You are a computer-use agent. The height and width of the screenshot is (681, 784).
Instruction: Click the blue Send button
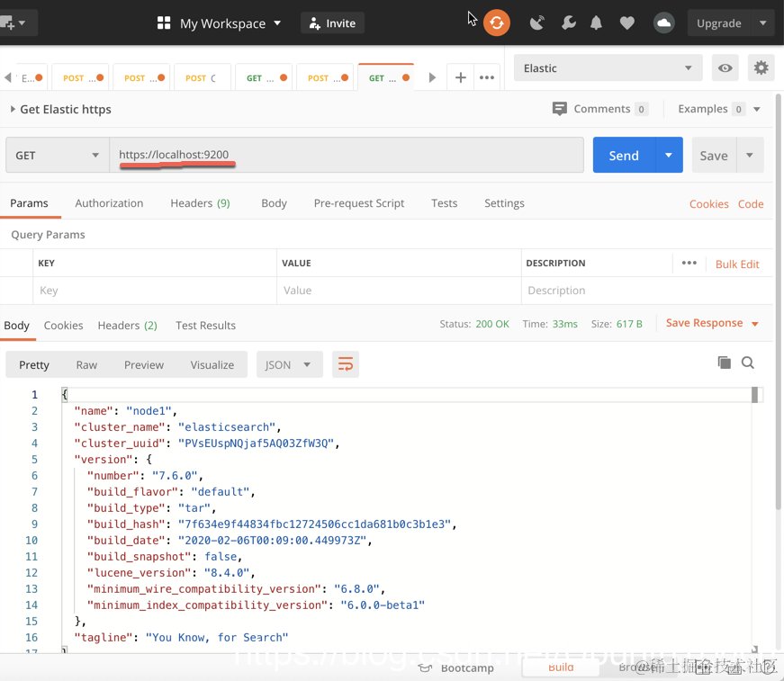(624, 156)
